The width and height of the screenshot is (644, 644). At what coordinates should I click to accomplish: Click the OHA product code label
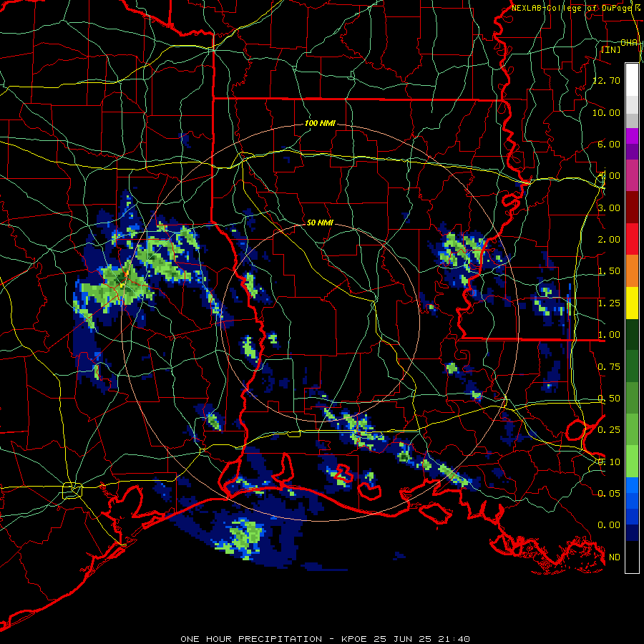click(x=629, y=43)
